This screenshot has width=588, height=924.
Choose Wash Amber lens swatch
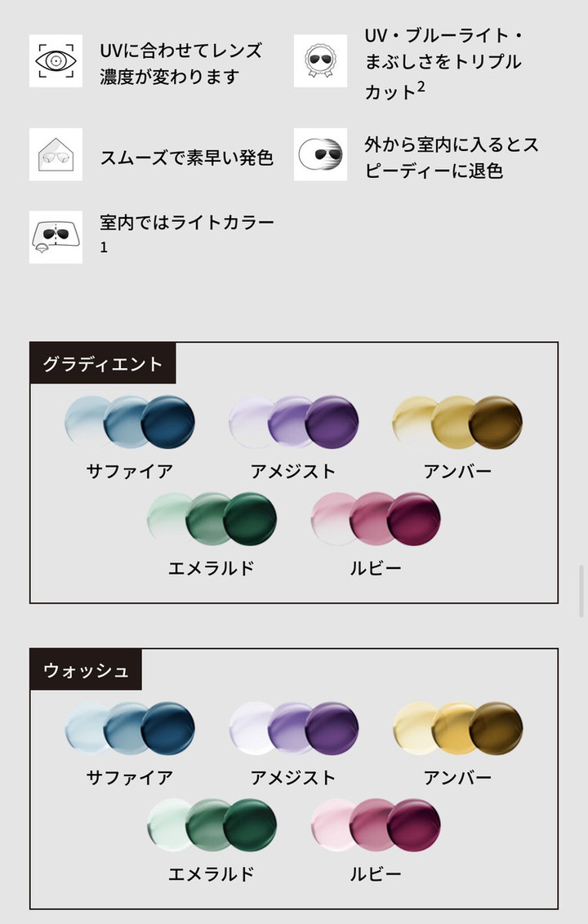457,728
